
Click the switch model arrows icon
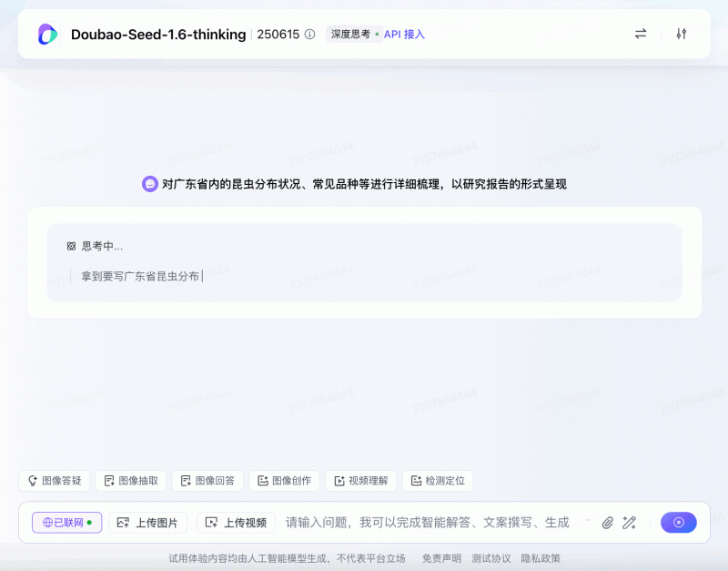[641, 34]
